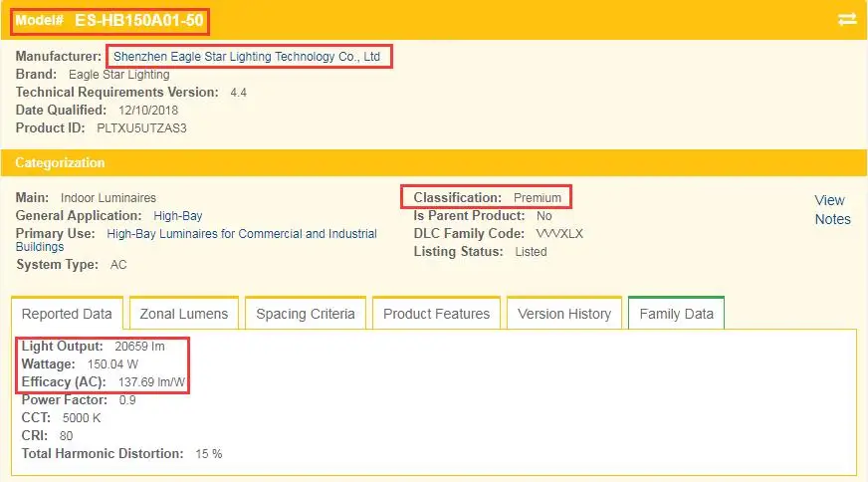The width and height of the screenshot is (868, 482).
Task: Select the Reported Data tab
Action: tap(67, 314)
